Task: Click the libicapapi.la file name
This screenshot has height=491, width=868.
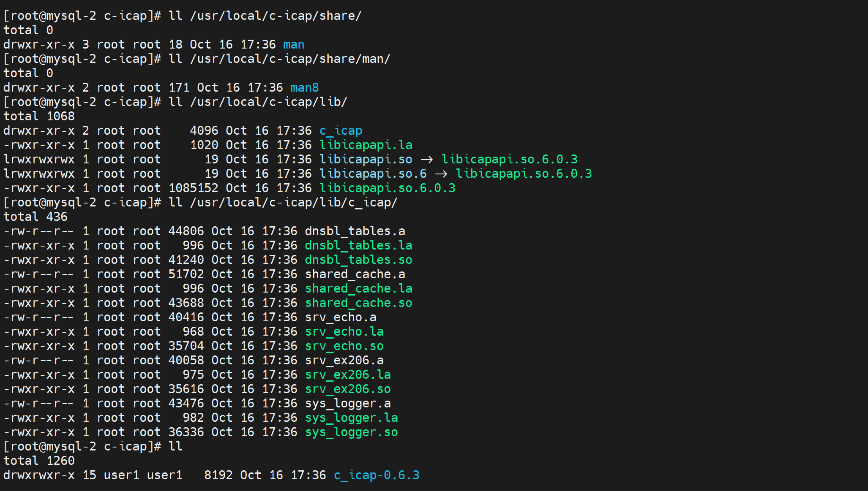Action: point(366,145)
